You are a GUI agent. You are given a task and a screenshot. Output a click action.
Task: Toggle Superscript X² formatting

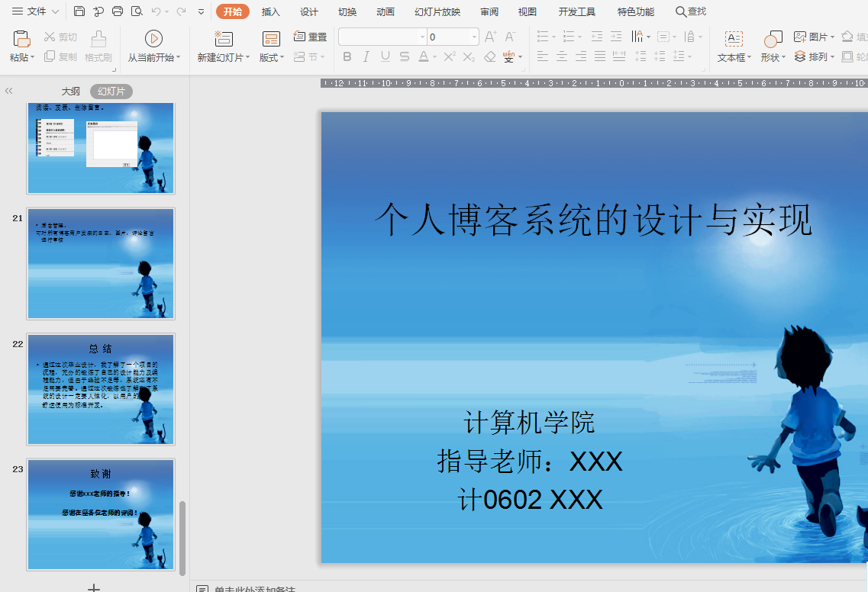(x=450, y=56)
